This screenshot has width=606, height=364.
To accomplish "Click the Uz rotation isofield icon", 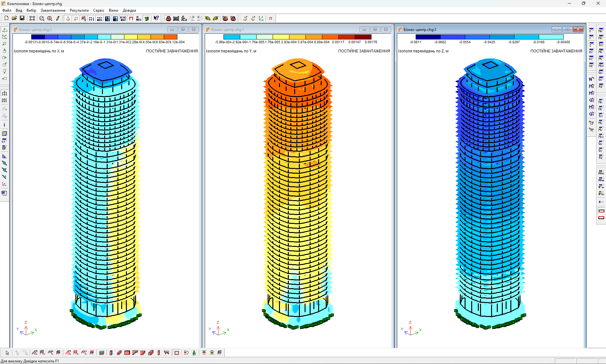I will click(591, 65).
